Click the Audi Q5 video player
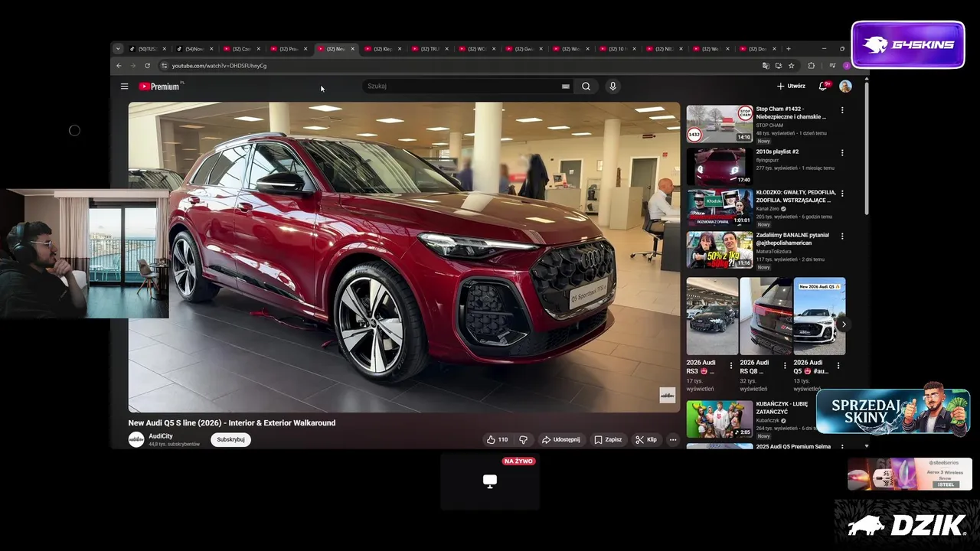The image size is (980, 551). click(404, 257)
